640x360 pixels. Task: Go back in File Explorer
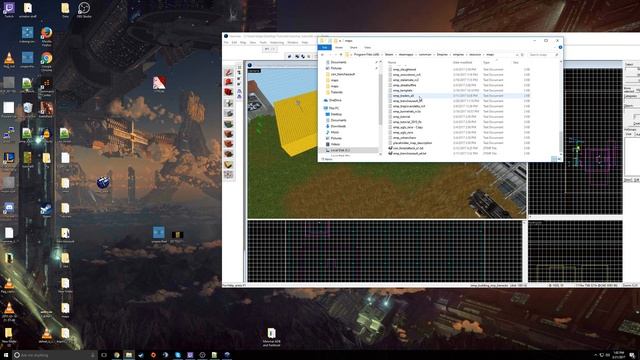point(322,55)
